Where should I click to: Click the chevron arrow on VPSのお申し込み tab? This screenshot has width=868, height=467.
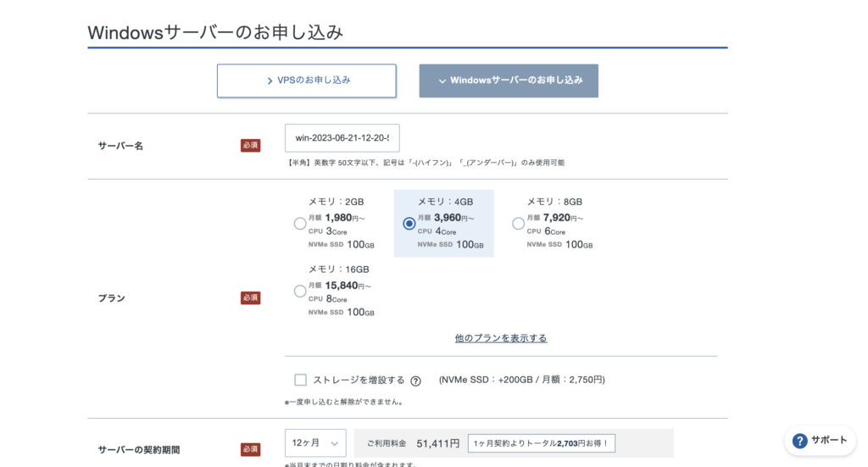[x=270, y=81]
